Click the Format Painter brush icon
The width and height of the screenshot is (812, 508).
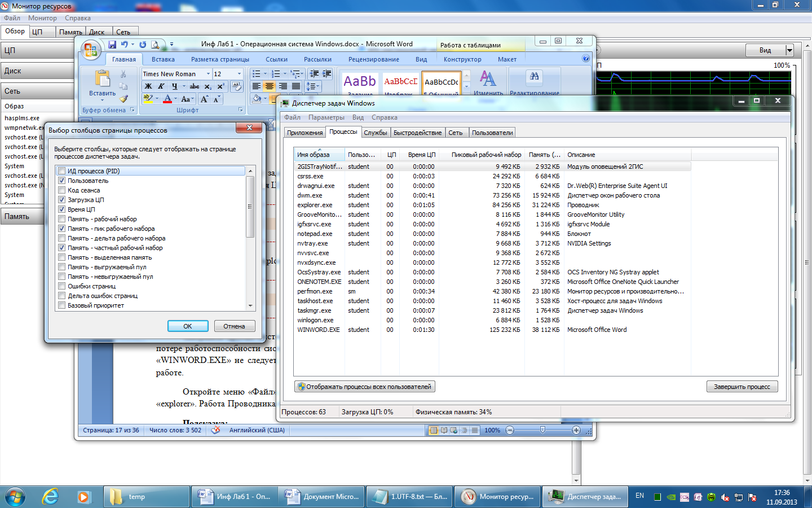tap(123, 98)
